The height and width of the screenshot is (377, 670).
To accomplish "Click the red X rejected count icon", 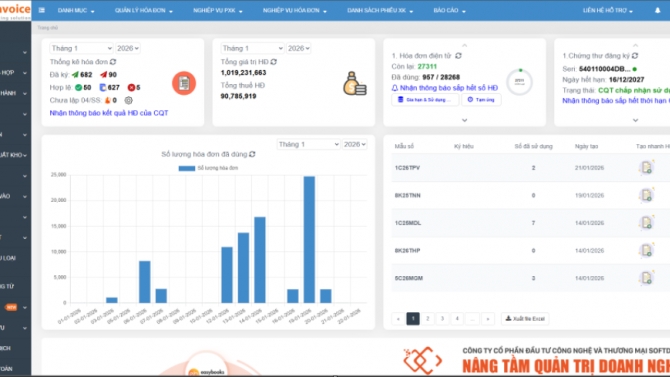I will (131, 88).
